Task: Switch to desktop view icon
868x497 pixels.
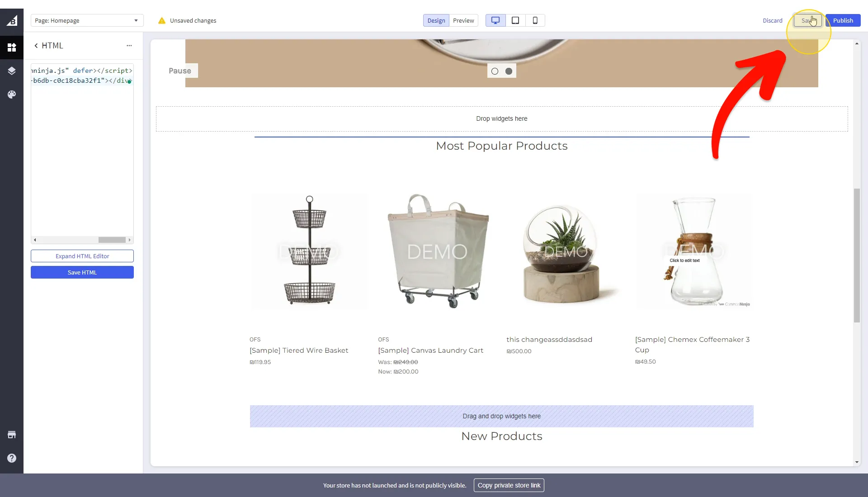Action: (495, 20)
